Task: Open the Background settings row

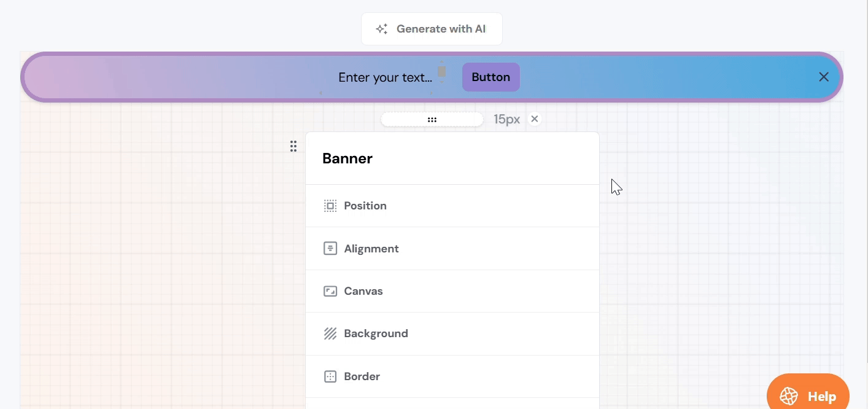Action: click(x=452, y=333)
